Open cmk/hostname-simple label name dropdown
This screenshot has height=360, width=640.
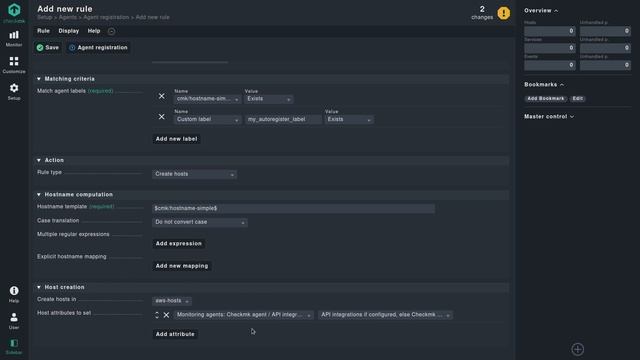click(x=207, y=99)
